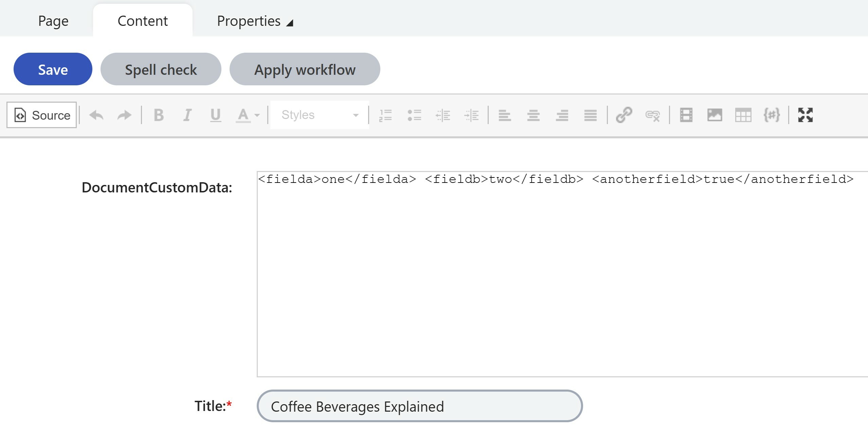Insert a macro with the {#} icon
Viewport: 868px width, 429px height.
click(772, 115)
